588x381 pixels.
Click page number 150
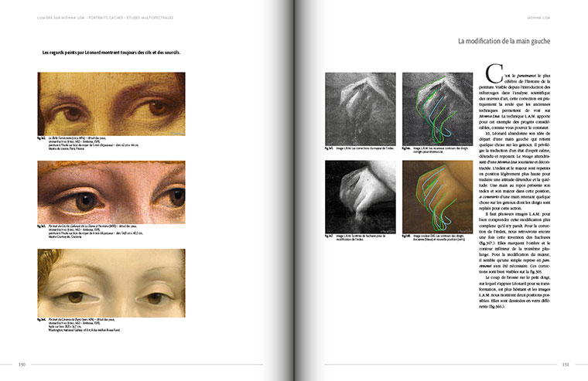(22, 365)
